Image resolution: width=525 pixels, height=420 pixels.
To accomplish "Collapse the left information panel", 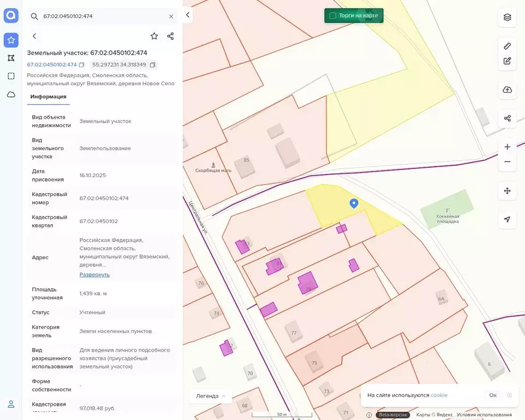I will point(188,15).
